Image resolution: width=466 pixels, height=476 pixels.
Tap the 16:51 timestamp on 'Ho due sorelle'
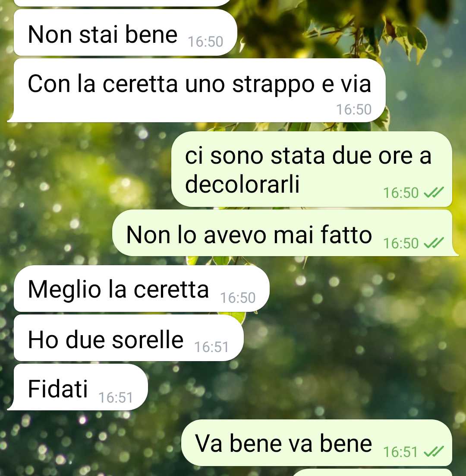tap(211, 347)
